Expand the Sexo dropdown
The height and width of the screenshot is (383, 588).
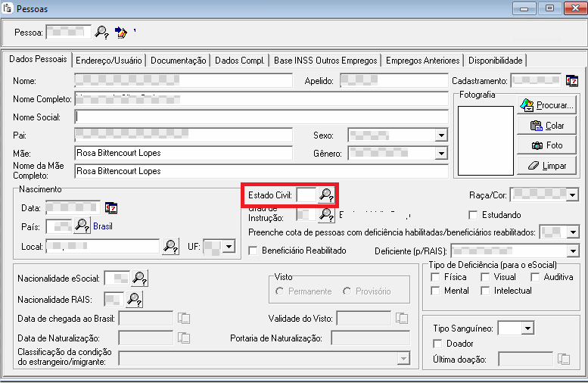(x=441, y=135)
